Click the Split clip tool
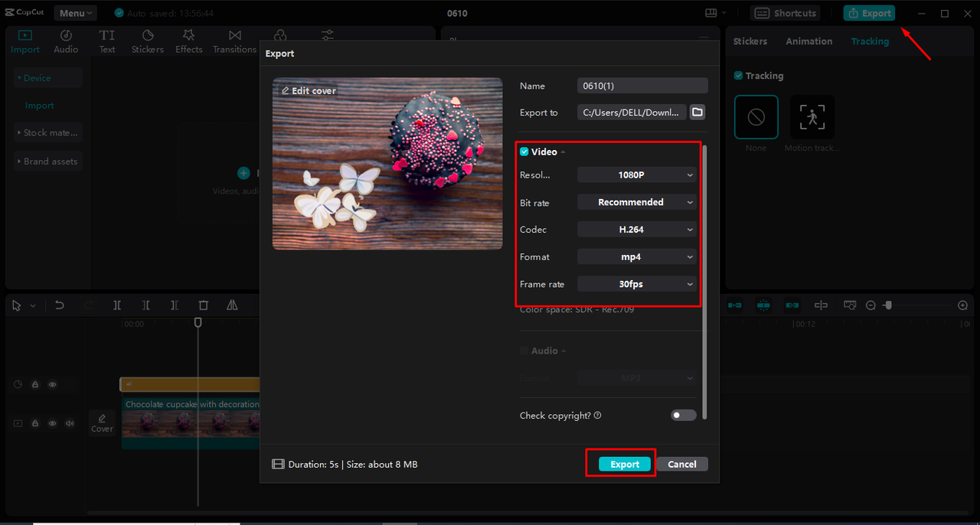The height and width of the screenshot is (525, 980). [x=117, y=305]
